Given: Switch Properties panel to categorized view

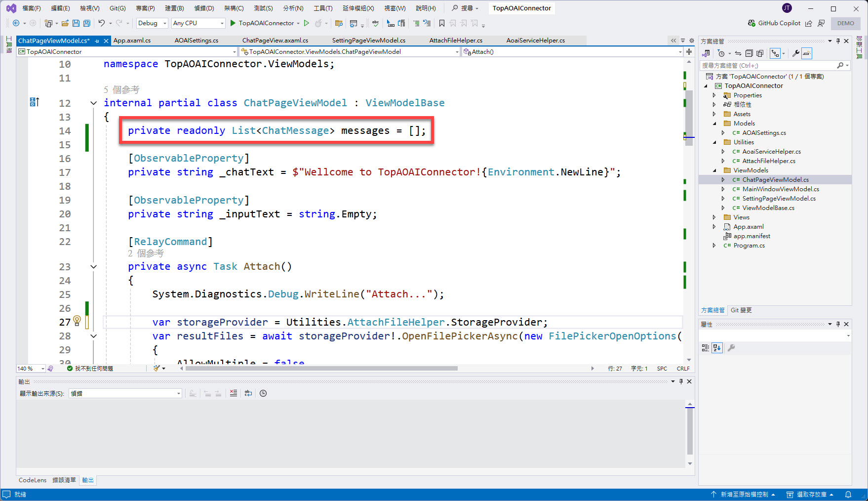Looking at the screenshot, I should pos(706,348).
